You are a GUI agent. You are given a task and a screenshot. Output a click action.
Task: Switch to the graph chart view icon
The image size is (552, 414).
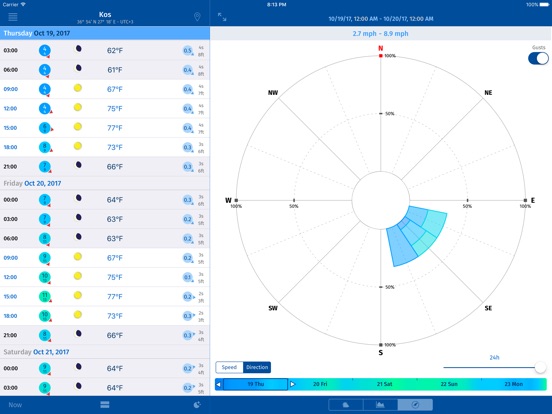tap(380, 405)
